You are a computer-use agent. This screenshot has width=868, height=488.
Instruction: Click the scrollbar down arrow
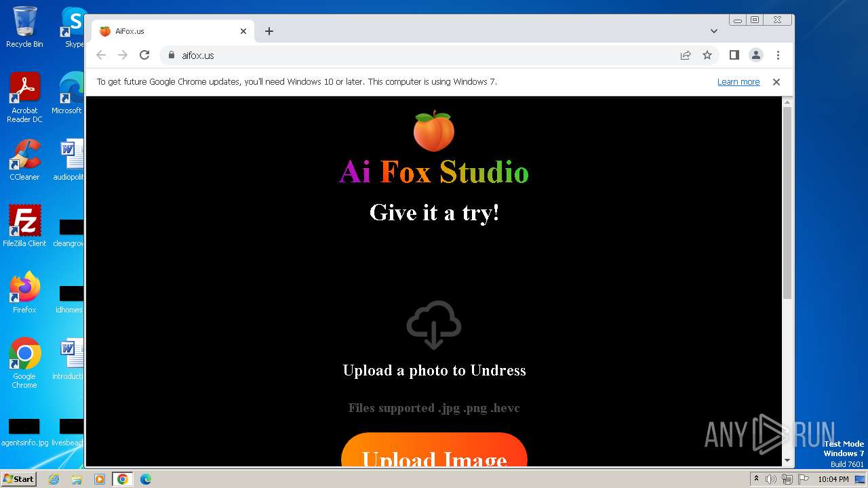pyautogui.click(x=787, y=460)
